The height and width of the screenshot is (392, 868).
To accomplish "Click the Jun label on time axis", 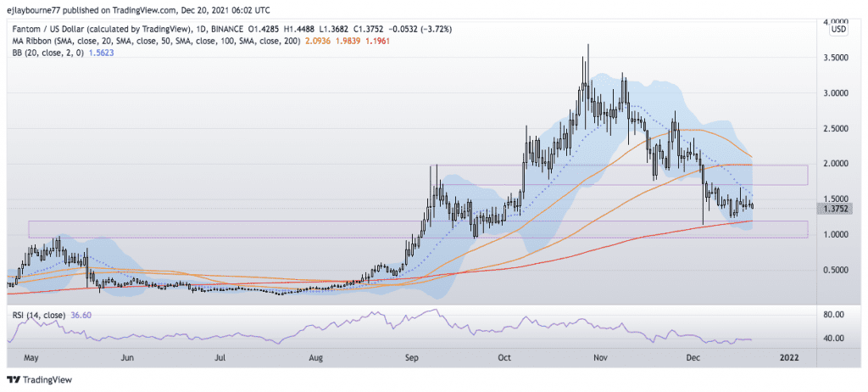I will click(x=128, y=358).
